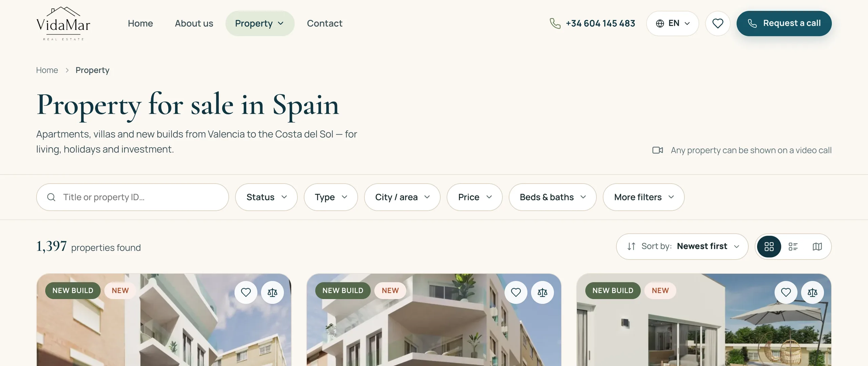
Task: Favorite the first property card
Action: click(x=246, y=292)
